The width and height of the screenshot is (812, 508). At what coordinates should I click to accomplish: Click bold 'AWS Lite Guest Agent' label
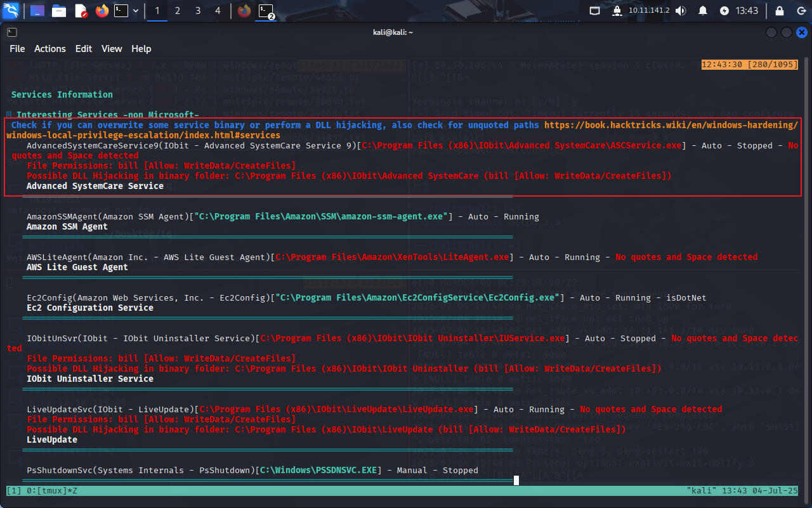77,267
